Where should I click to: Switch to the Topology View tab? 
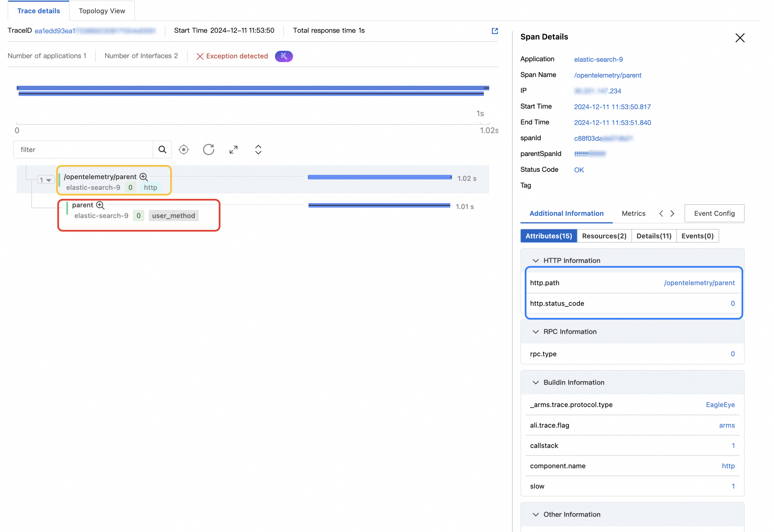102,11
